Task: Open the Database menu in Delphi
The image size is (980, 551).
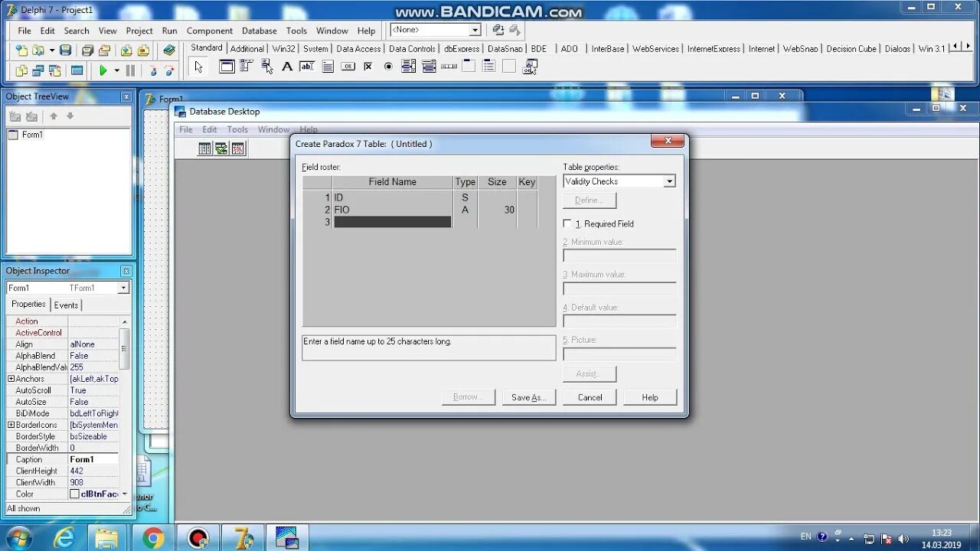Action: tap(259, 31)
